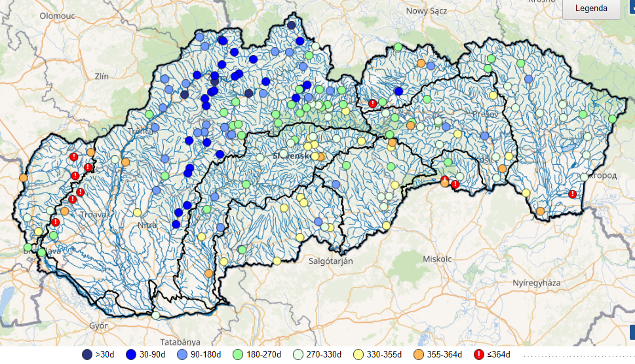Click the leftmost orange station marker

click(x=24, y=177)
